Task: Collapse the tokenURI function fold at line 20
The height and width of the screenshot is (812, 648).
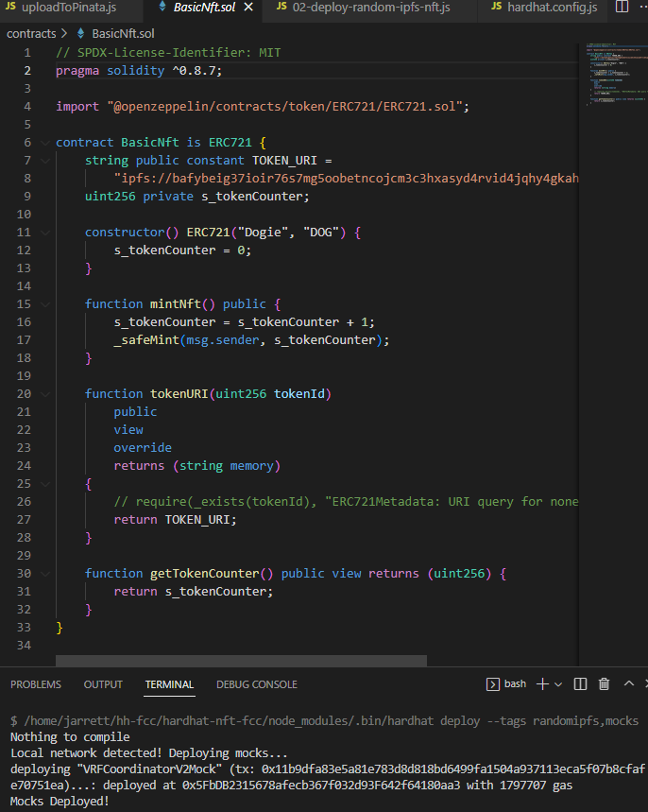Action: tap(45, 394)
